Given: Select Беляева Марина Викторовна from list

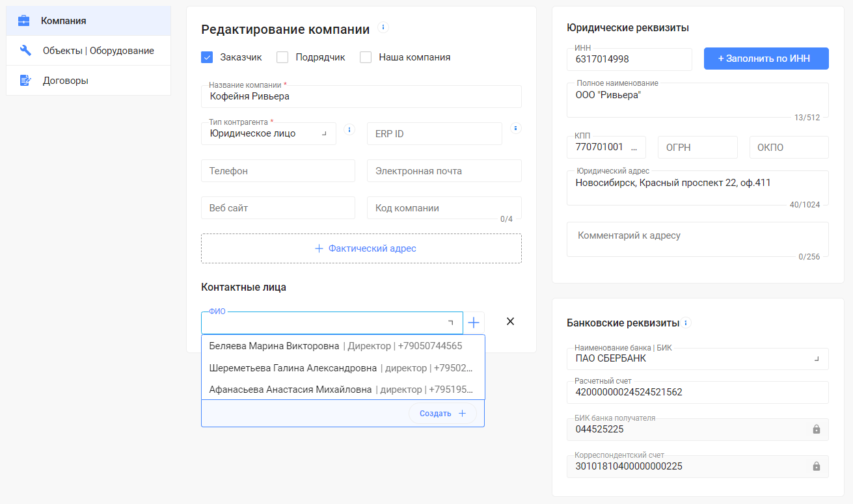Looking at the screenshot, I should [x=343, y=346].
